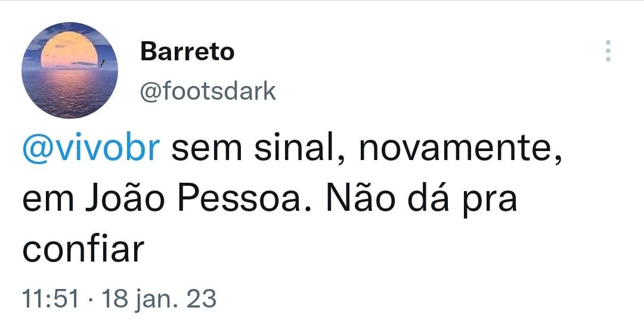Open the @footsdark handle profile
The image size is (644, 329).
click(x=208, y=91)
